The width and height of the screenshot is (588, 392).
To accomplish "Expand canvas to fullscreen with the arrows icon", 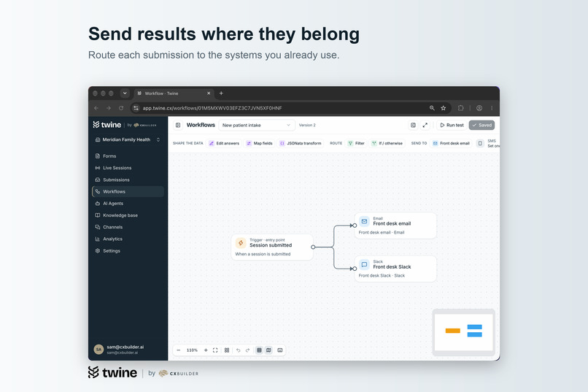I will (x=425, y=126).
